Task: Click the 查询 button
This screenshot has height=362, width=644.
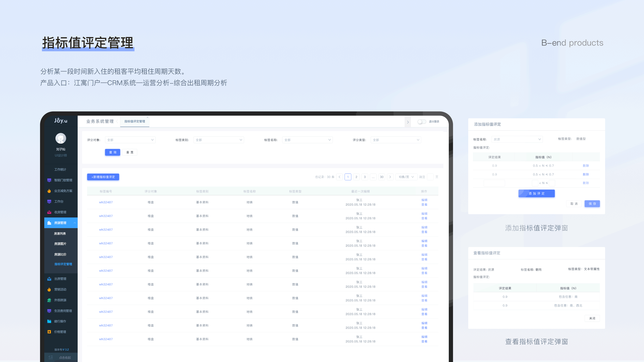Action: coord(113,152)
